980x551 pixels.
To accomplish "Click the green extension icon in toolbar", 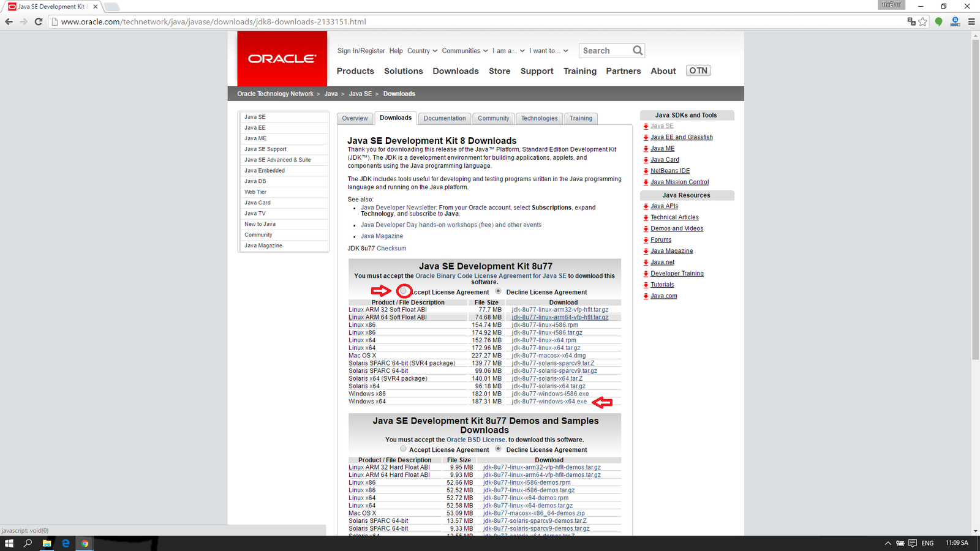I will (x=938, y=21).
